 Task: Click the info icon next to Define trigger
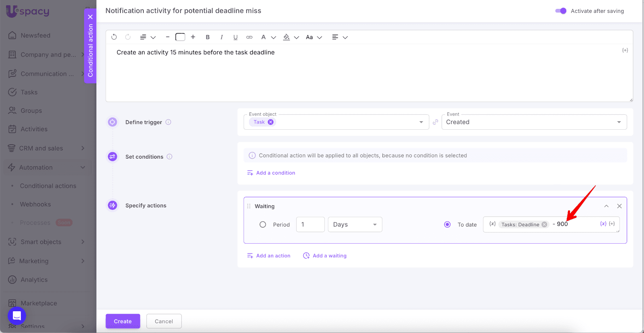(x=168, y=122)
